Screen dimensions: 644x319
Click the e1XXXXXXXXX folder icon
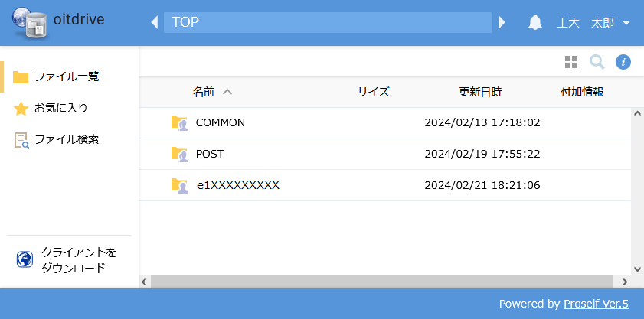[x=179, y=185]
